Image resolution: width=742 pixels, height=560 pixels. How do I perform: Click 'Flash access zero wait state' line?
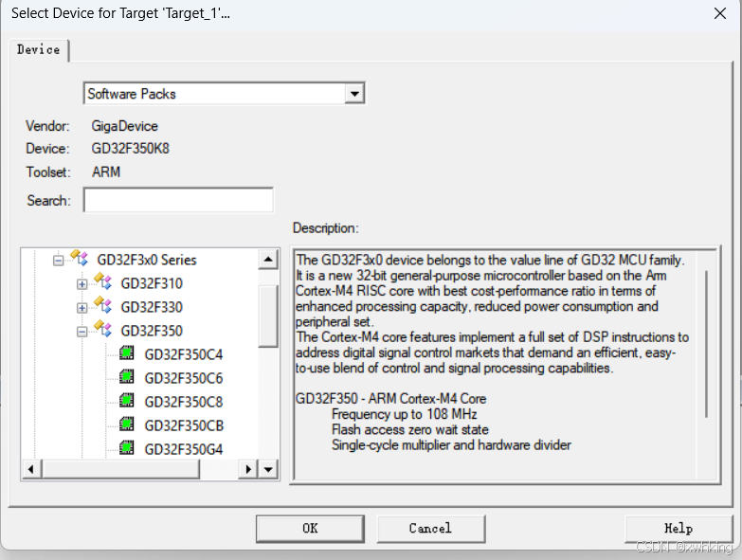click(x=409, y=429)
